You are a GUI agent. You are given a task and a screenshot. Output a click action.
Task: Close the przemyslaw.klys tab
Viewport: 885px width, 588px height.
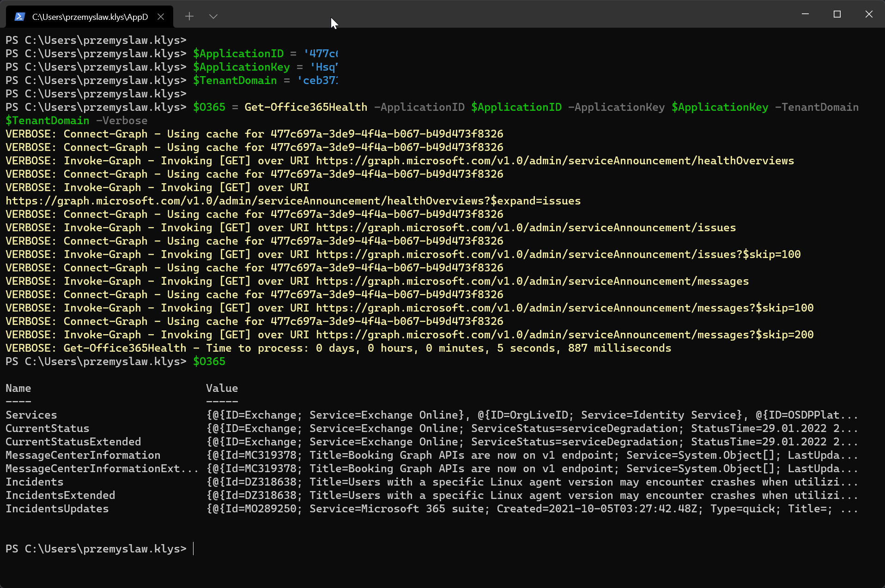coord(161,16)
